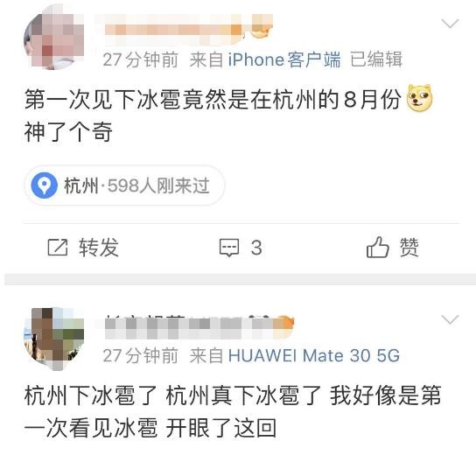Tap the second poster's blurred username
The height and width of the screenshot is (455, 476).
pyautogui.click(x=188, y=326)
